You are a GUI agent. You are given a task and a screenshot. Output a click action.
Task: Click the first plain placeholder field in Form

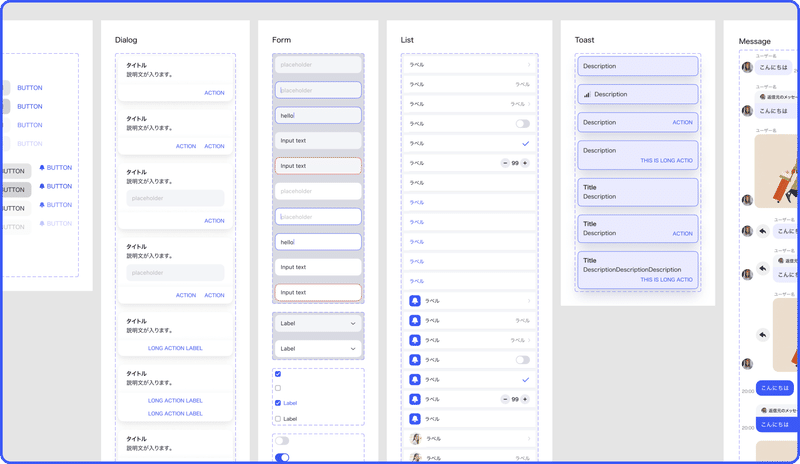point(318,65)
